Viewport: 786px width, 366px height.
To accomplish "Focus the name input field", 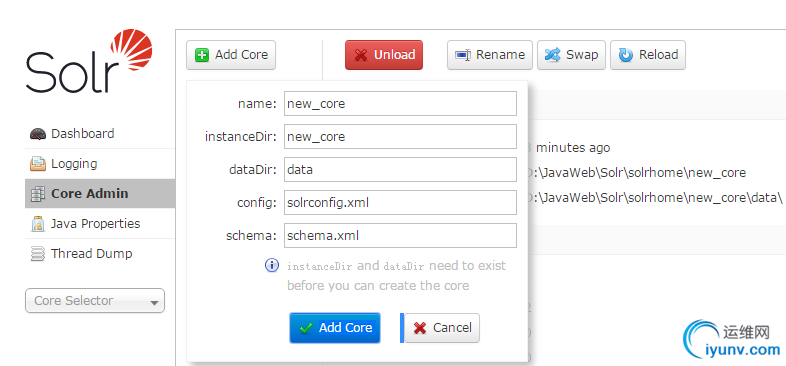I will [x=400, y=103].
